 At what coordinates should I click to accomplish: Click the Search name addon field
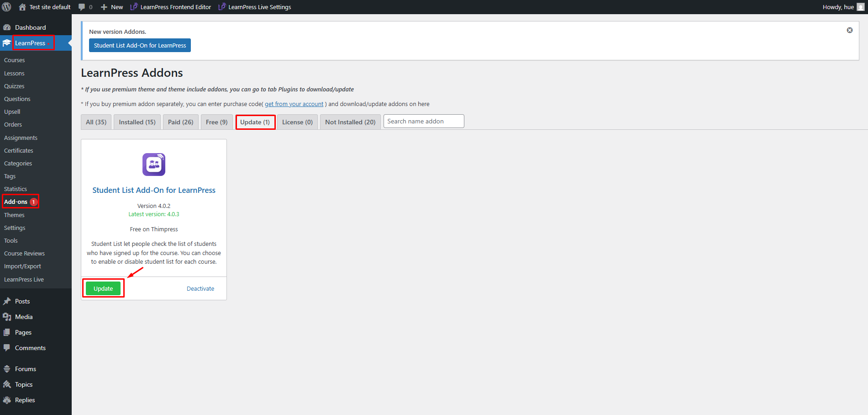pyautogui.click(x=424, y=121)
